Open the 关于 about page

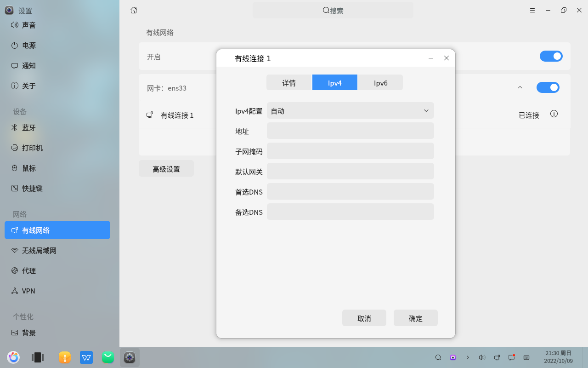click(57, 86)
